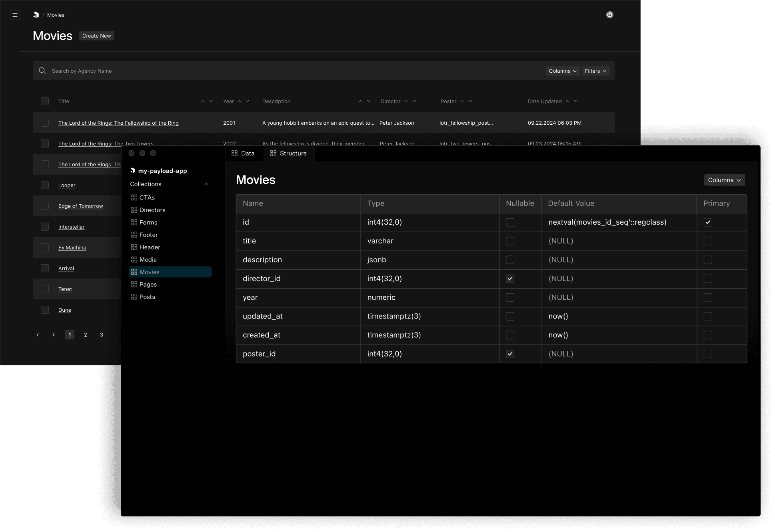Toggle the select-all checkbox in Title header

point(45,101)
